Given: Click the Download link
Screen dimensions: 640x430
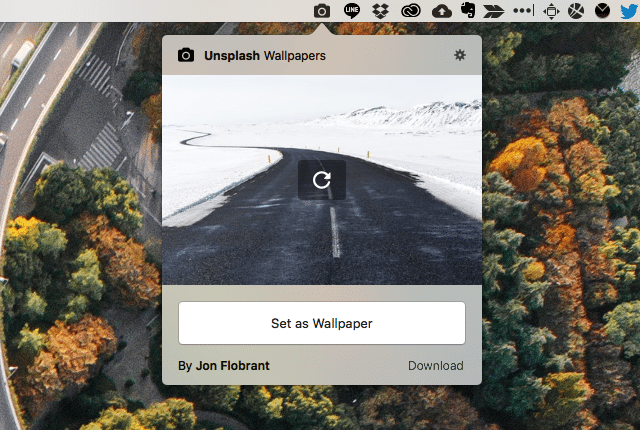Looking at the screenshot, I should pyautogui.click(x=436, y=366).
